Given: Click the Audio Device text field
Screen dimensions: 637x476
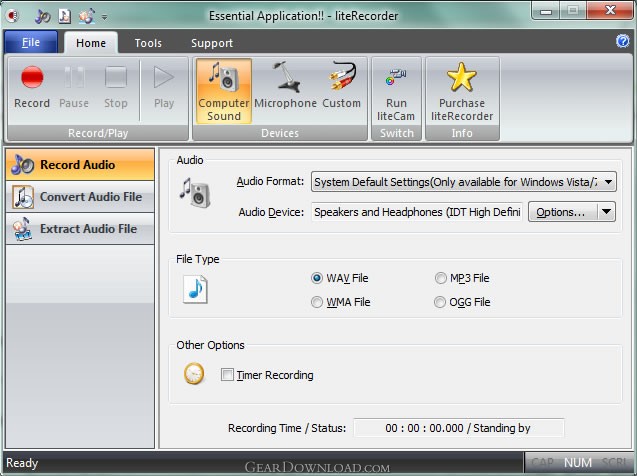Looking at the screenshot, I should point(417,212).
